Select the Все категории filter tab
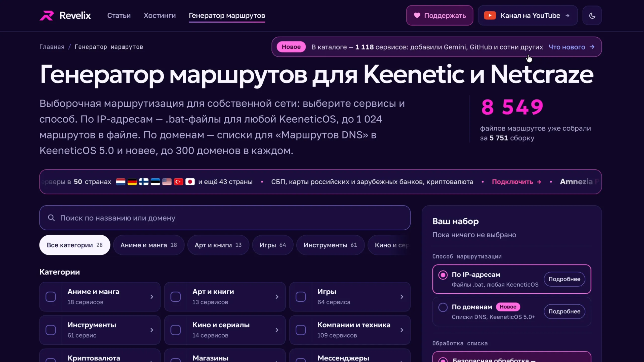The image size is (644, 362). [x=75, y=245]
